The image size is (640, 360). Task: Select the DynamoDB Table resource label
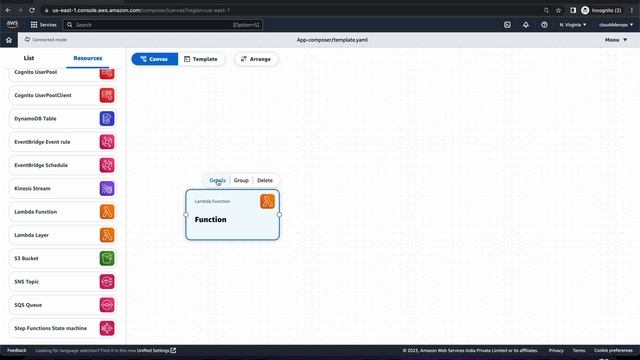tap(35, 118)
